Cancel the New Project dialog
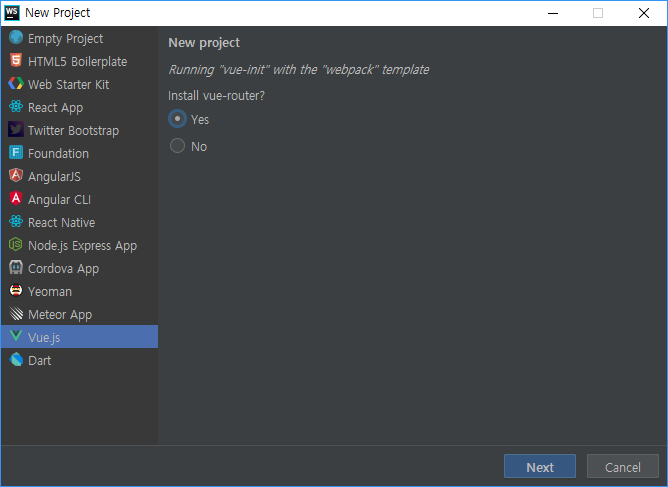 (622, 467)
